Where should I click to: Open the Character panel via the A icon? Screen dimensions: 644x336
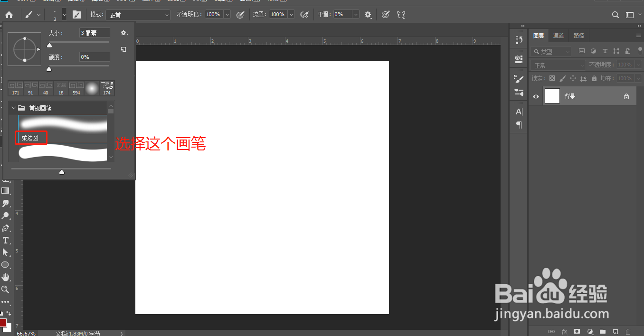pos(518,112)
